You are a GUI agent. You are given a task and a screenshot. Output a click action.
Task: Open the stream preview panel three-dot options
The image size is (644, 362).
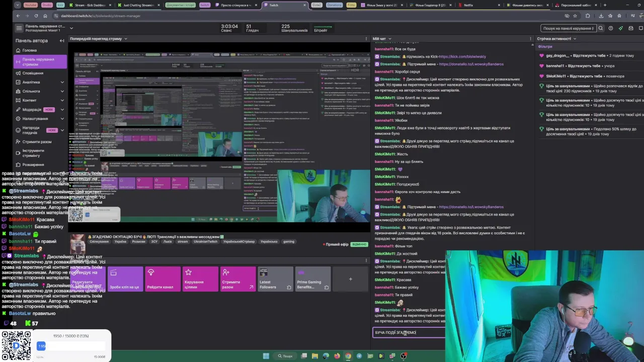[366, 39]
